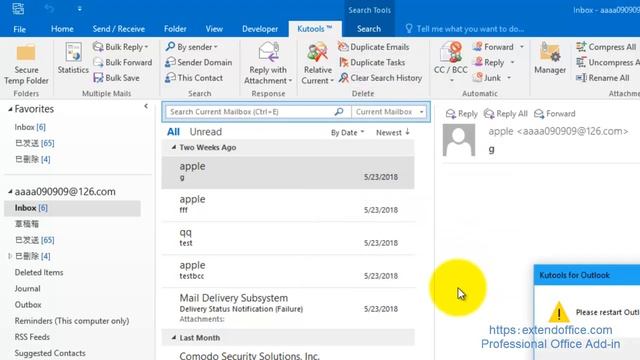Show All messages filter
This screenshot has height=360, width=640.
point(173,132)
